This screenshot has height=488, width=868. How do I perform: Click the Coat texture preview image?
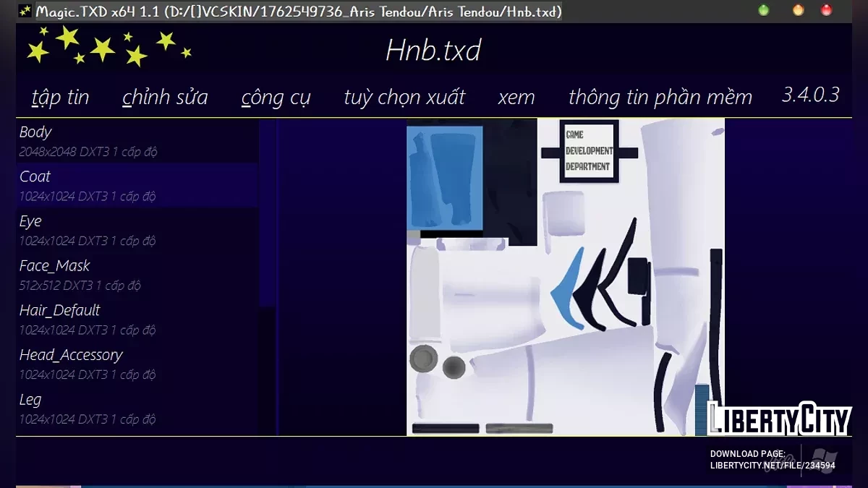(x=565, y=277)
